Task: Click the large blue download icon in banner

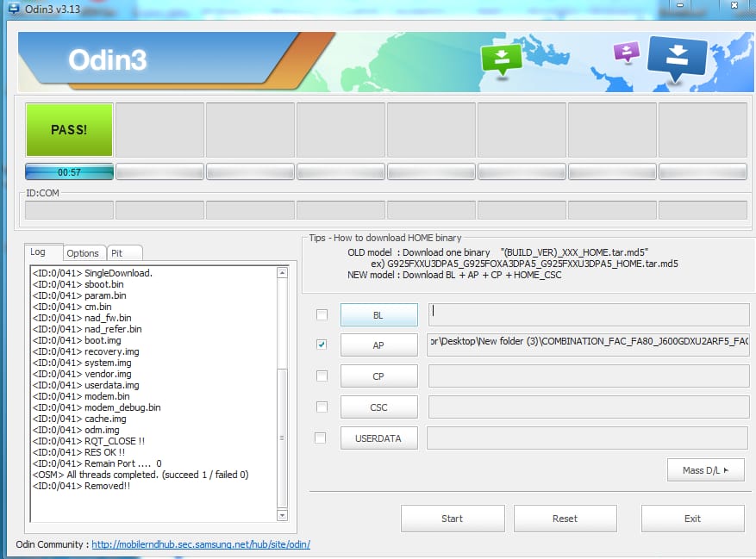Action: [x=678, y=59]
